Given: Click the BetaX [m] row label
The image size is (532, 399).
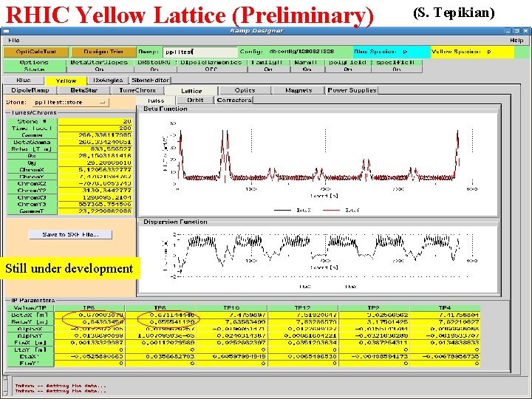Looking at the screenshot, I should pyautogui.click(x=30, y=316).
